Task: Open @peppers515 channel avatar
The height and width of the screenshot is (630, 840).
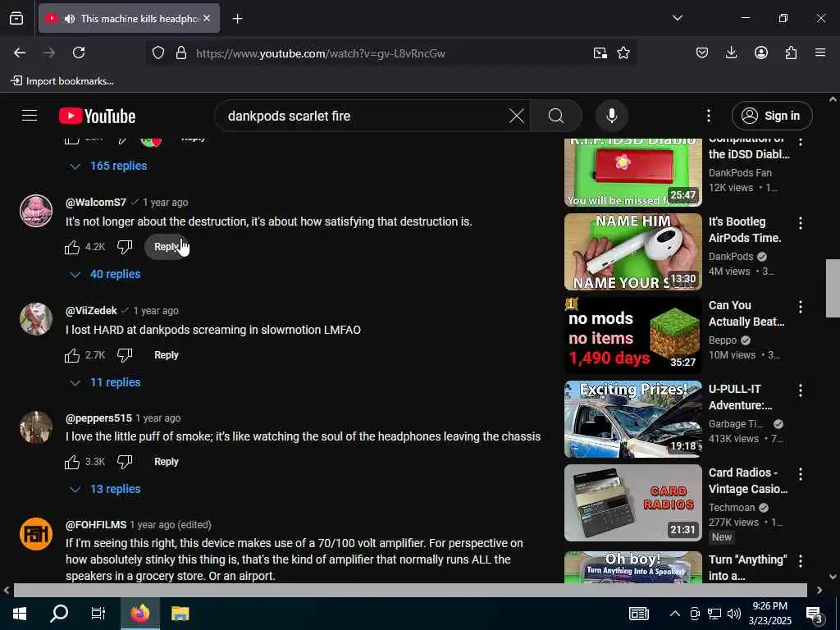Action: click(36, 427)
